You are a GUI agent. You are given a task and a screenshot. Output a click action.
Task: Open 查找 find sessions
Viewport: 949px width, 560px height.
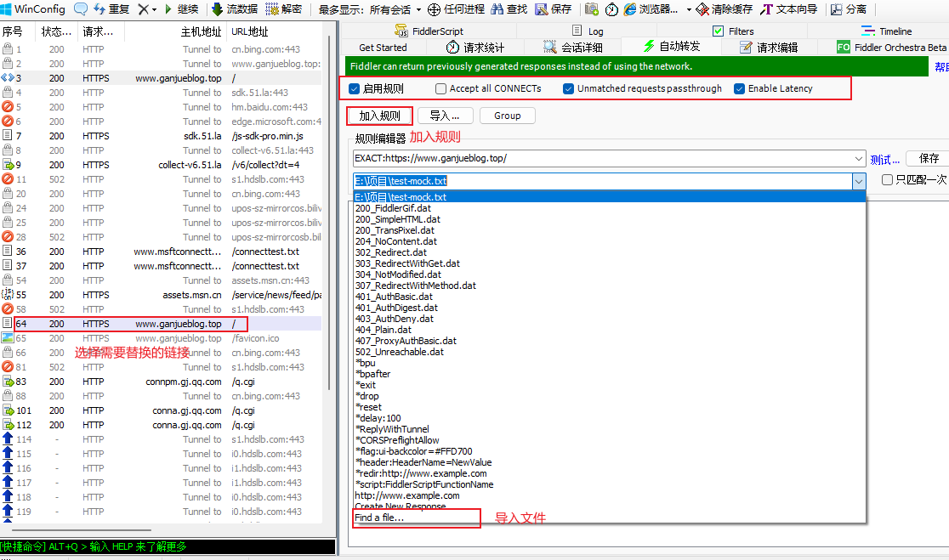click(509, 9)
